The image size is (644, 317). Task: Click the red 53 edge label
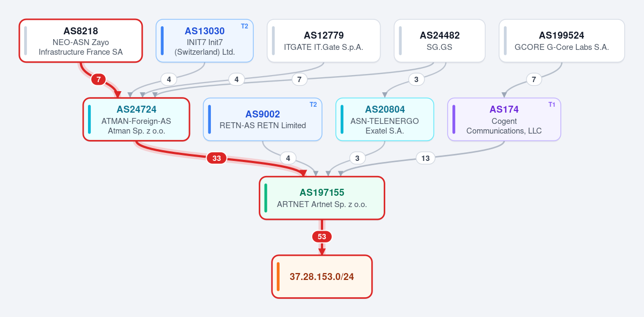click(322, 237)
